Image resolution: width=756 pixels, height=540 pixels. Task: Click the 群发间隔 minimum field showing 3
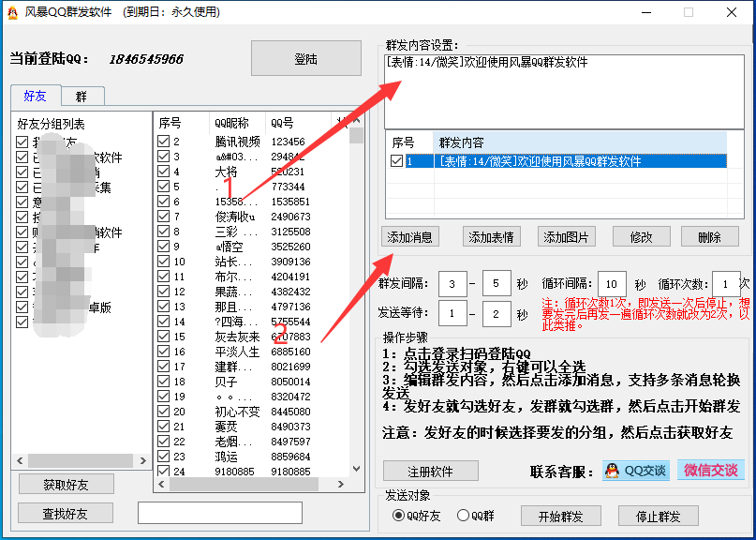pyautogui.click(x=452, y=284)
